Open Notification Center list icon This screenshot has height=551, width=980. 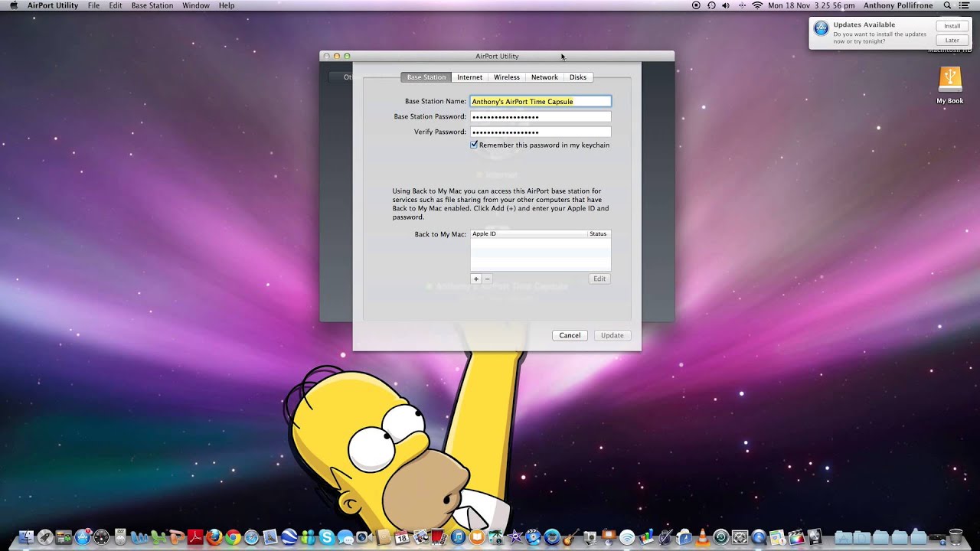click(964, 5)
